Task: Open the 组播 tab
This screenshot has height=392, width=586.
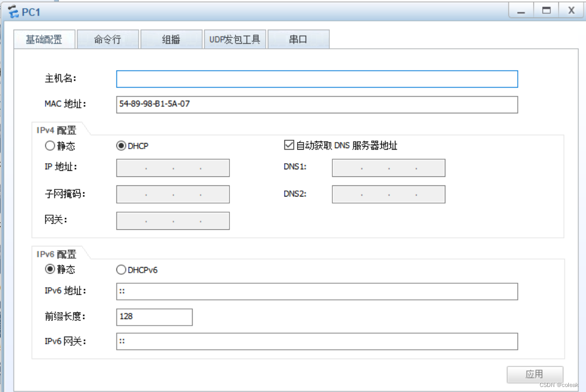Action: (171, 39)
